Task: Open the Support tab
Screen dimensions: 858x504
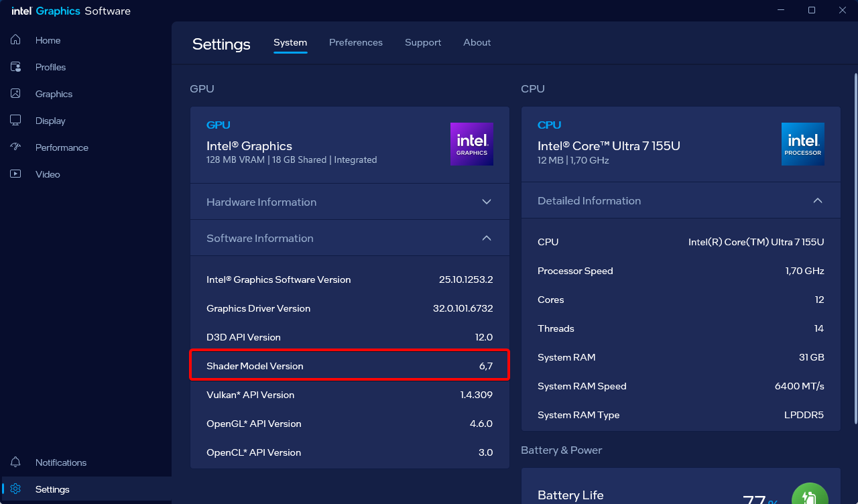Action: (422, 42)
